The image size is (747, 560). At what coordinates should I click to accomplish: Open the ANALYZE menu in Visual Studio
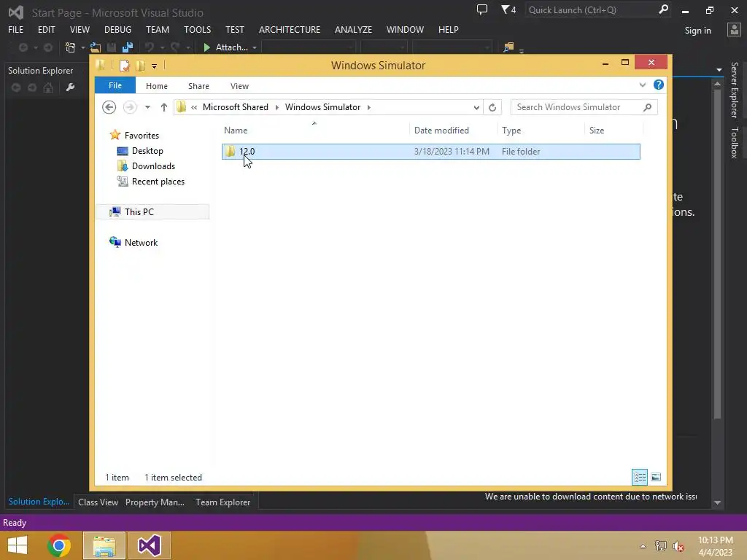click(354, 29)
